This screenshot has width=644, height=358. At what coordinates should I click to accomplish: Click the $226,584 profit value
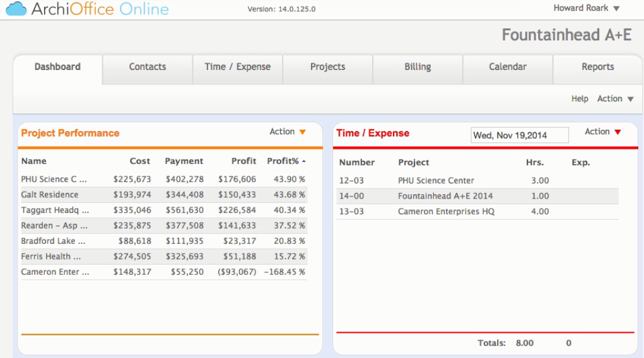[x=237, y=211]
